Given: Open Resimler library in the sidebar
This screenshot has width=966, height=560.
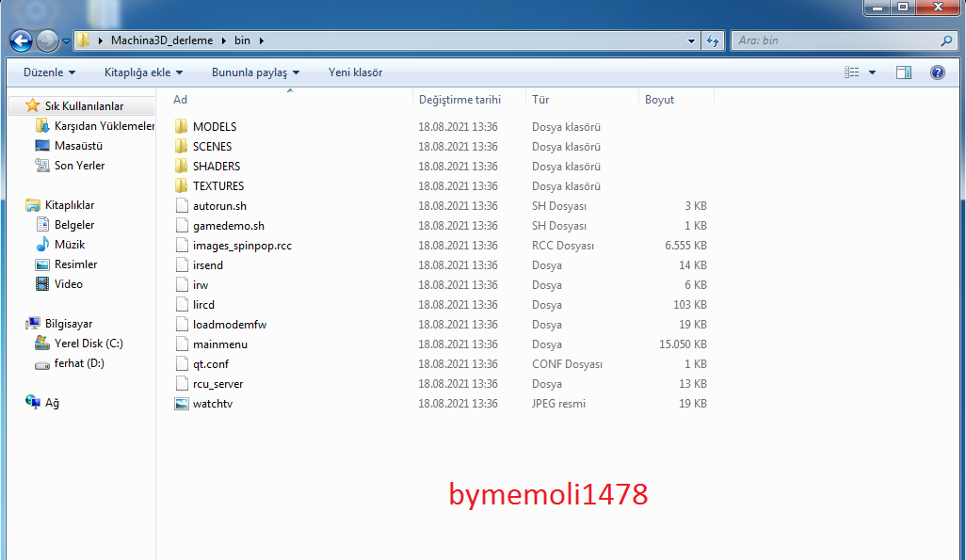Looking at the screenshot, I should coord(75,264).
